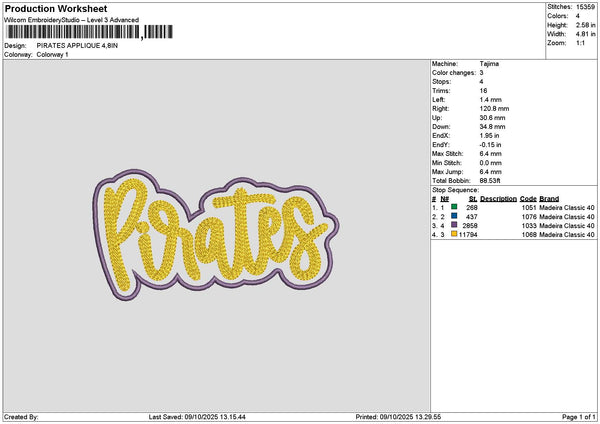Click the stitch count 268 in stop row 1

click(x=472, y=207)
